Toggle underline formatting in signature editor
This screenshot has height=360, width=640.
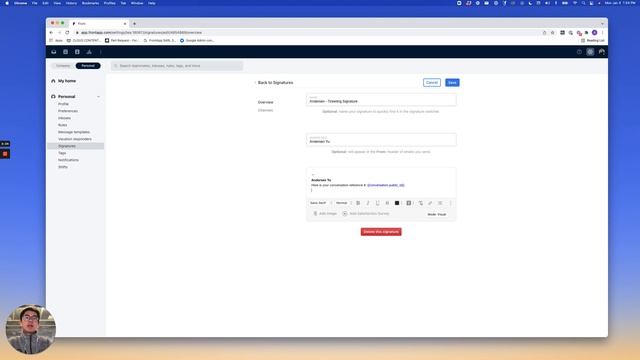(378, 203)
